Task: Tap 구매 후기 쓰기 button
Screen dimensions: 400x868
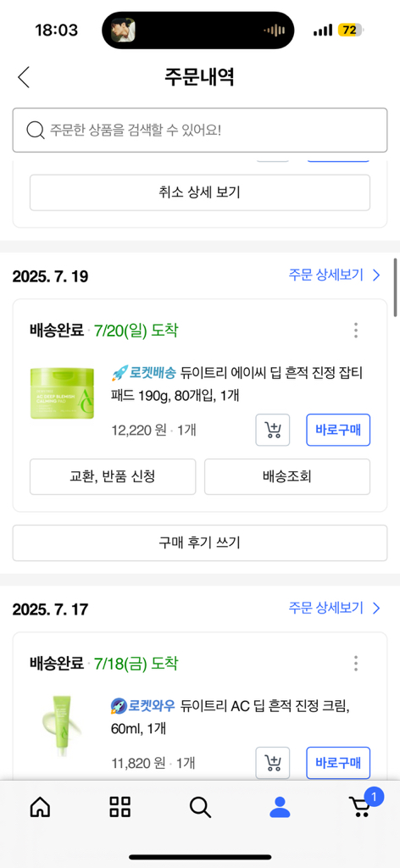Action: pyautogui.click(x=200, y=543)
